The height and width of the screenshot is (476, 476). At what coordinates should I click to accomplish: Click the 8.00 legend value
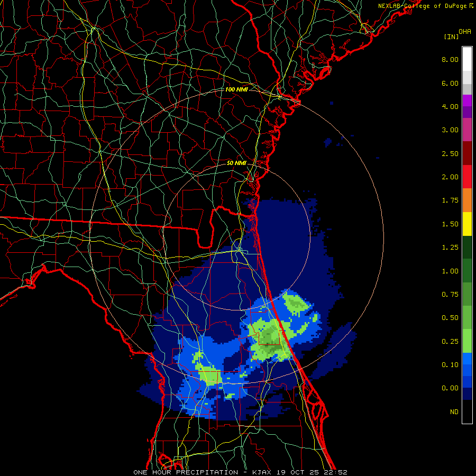coord(450,59)
